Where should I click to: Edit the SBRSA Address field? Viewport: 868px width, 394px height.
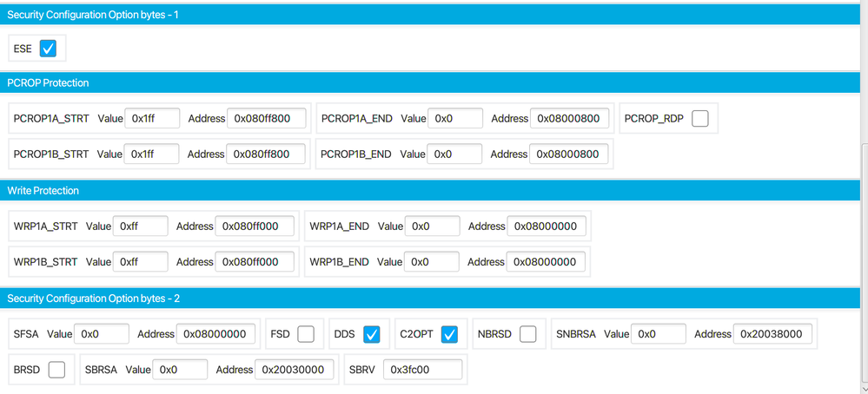pyautogui.click(x=295, y=370)
